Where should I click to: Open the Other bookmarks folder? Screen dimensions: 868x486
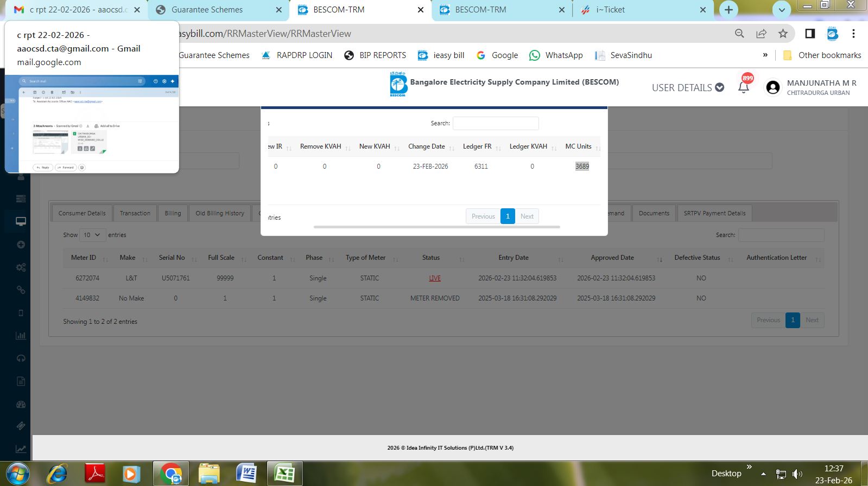point(822,55)
